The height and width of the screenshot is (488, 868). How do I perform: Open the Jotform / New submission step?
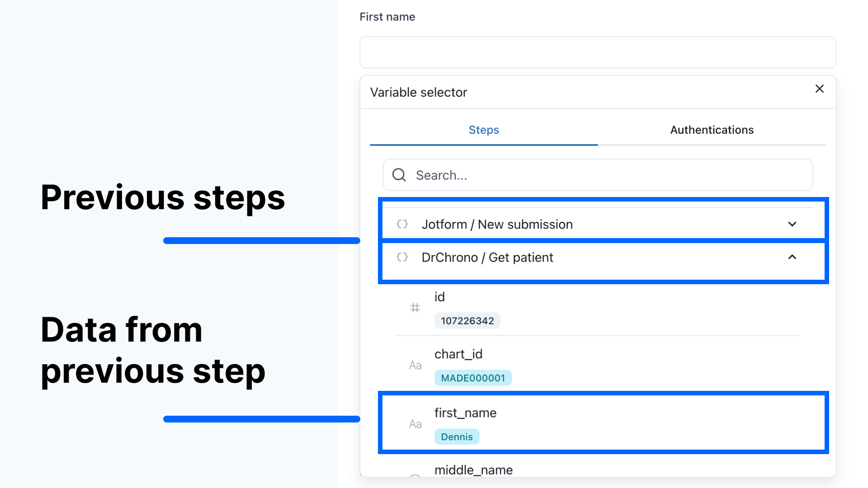(598, 224)
